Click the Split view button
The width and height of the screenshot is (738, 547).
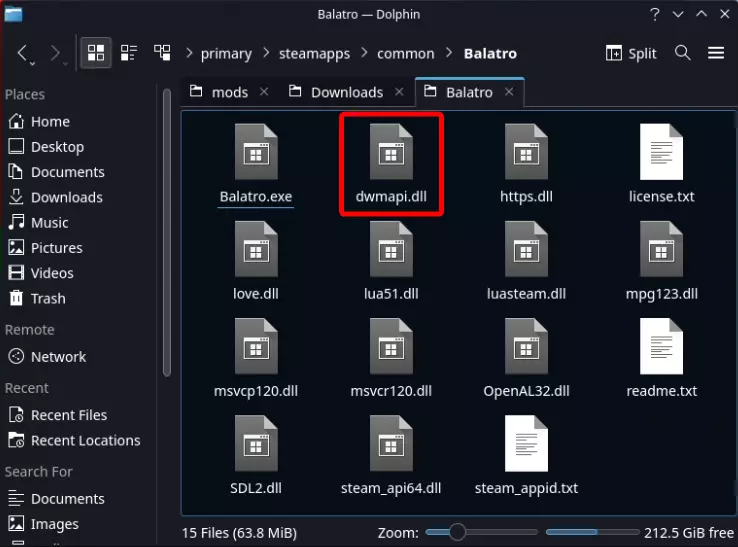click(631, 53)
